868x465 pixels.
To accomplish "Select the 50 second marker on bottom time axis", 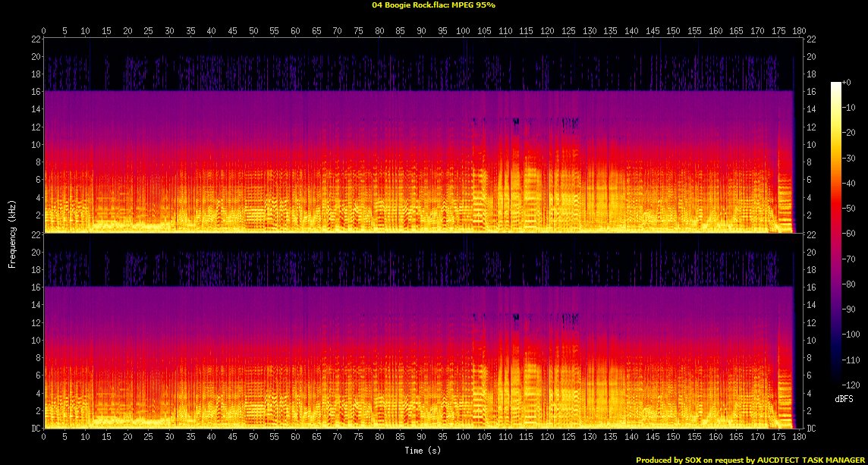I will click(x=253, y=438).
